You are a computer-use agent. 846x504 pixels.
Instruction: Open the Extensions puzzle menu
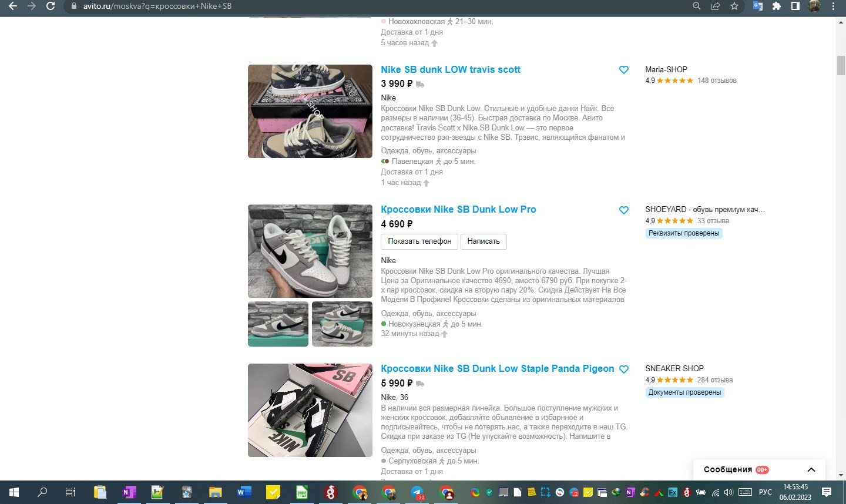point(777,6)
